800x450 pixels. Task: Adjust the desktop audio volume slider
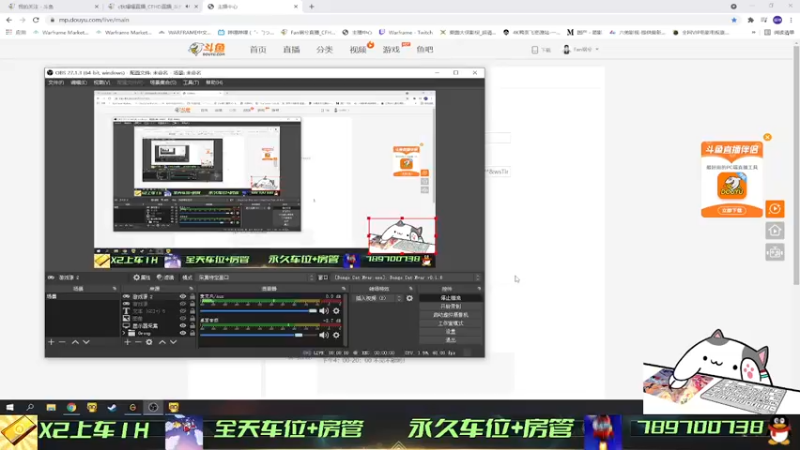coord(259,335)
